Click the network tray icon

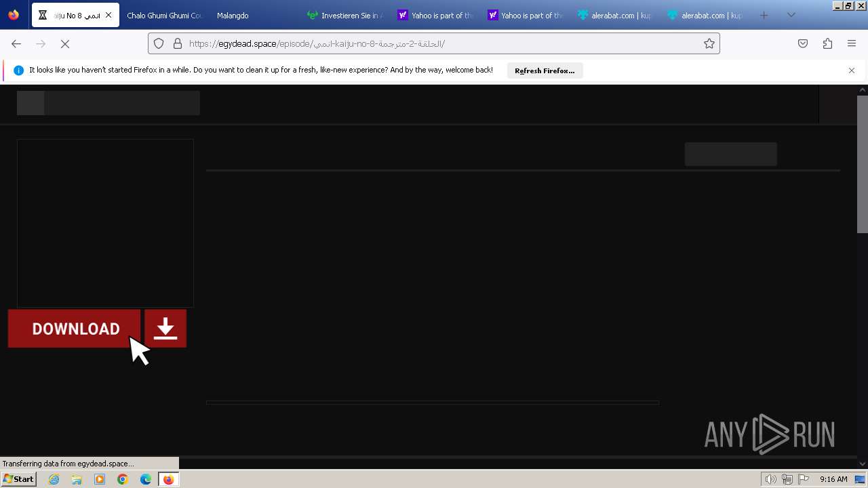coord(787,479)
